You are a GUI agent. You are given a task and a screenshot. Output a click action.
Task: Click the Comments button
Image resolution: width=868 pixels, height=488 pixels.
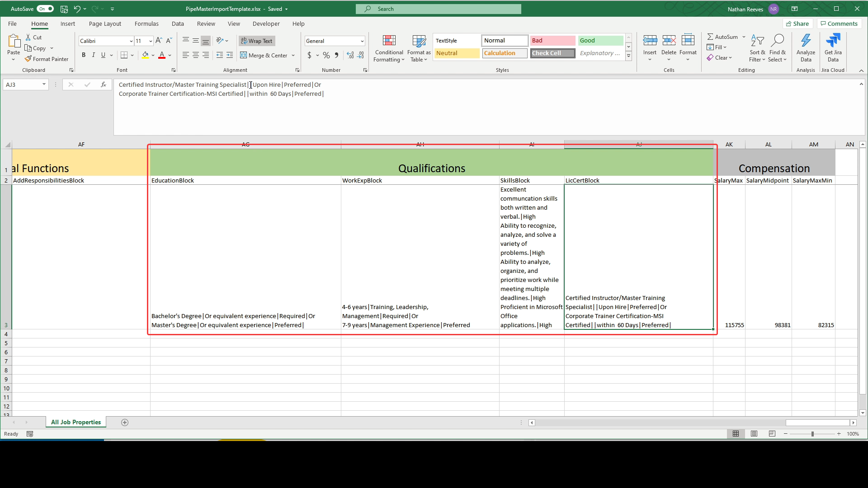[x=839, y=24]
